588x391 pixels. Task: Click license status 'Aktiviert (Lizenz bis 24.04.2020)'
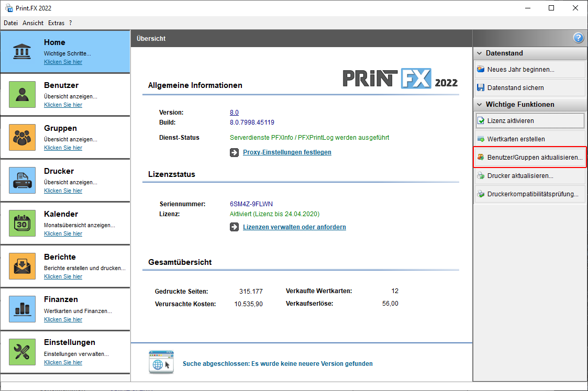coord(274,214)
